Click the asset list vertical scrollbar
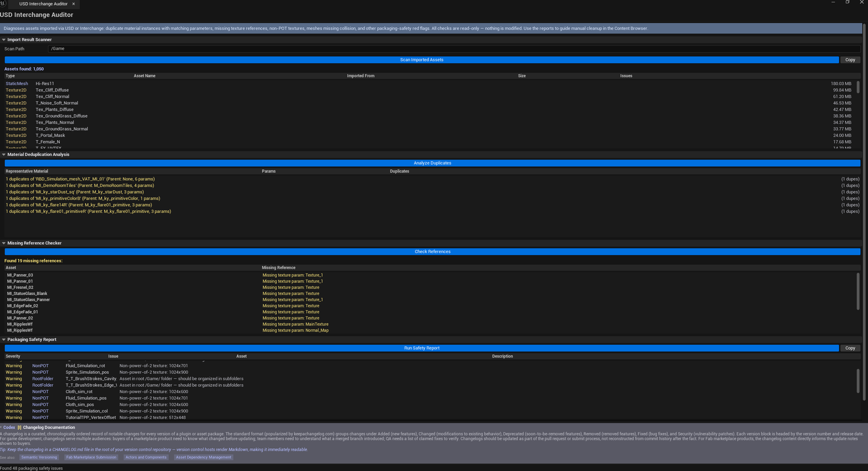This screenshot has height=471, width=868. pyautogui.click(x=858, y=87)
